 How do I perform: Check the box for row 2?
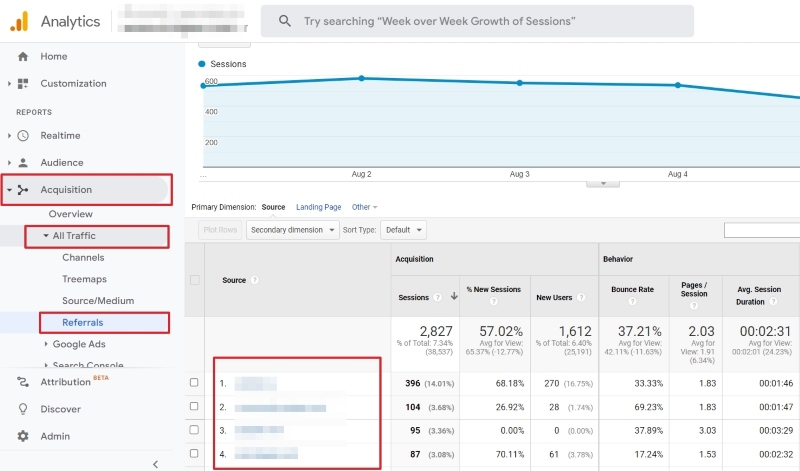[x=194, y=406]
